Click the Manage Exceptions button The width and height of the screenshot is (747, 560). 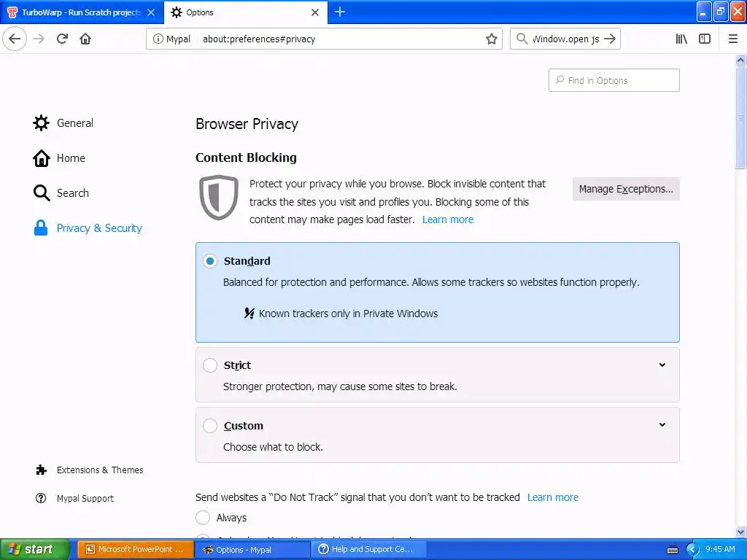click(626, 189)
